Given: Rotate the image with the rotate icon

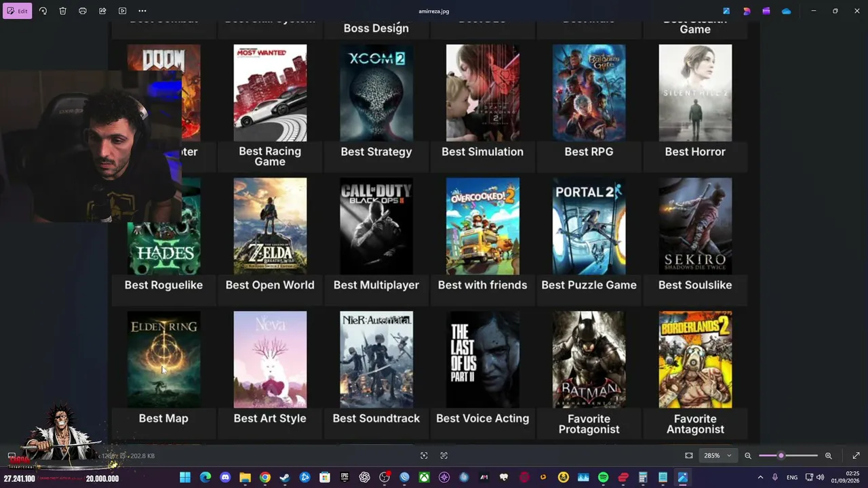Looking at the screenshot, I should coord(43,11).
